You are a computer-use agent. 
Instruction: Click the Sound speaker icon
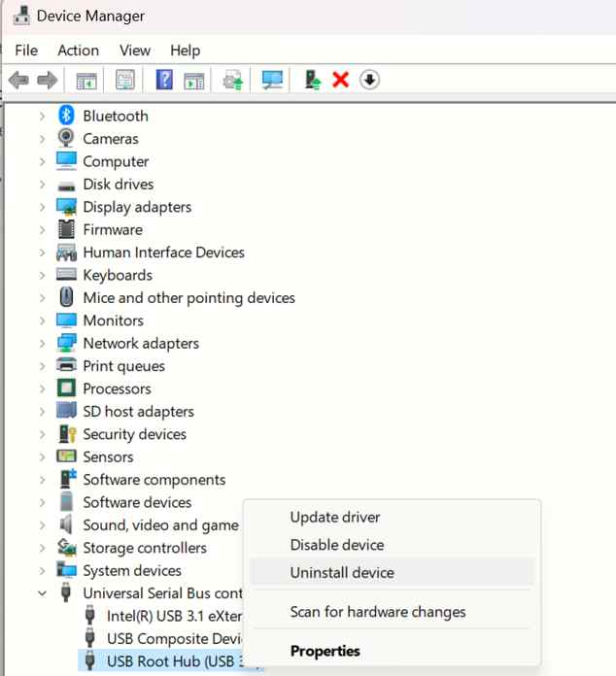(66, 524)
